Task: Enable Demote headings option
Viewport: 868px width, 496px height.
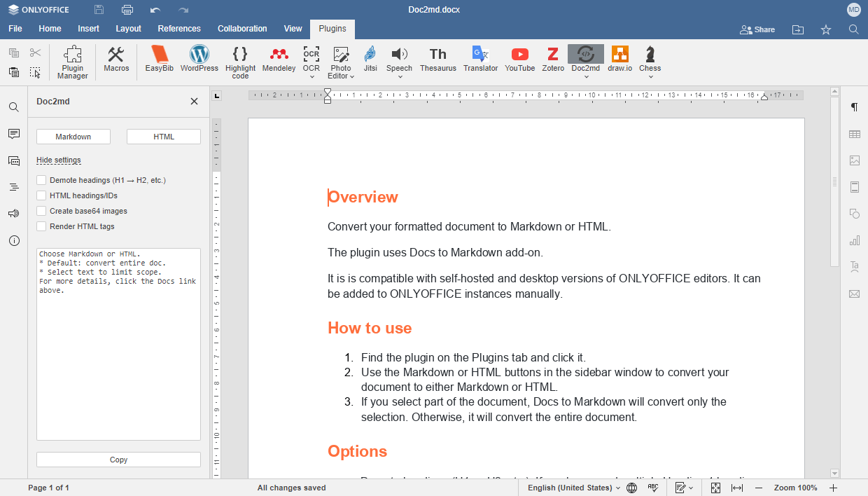Action: point(41,180)
